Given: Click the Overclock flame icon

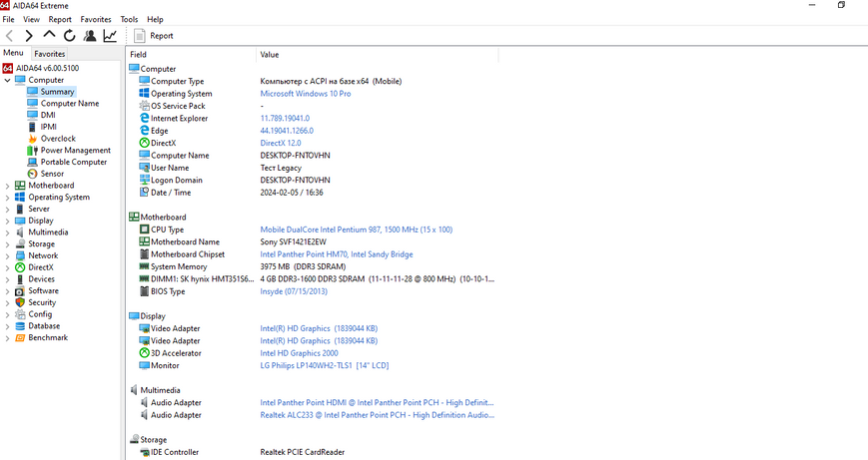Looking at the screenshot, I should (x=33, y=139).
